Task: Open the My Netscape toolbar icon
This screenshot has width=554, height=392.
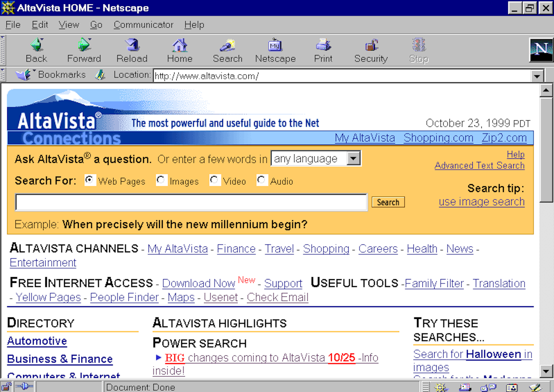Action: point(275,45)
